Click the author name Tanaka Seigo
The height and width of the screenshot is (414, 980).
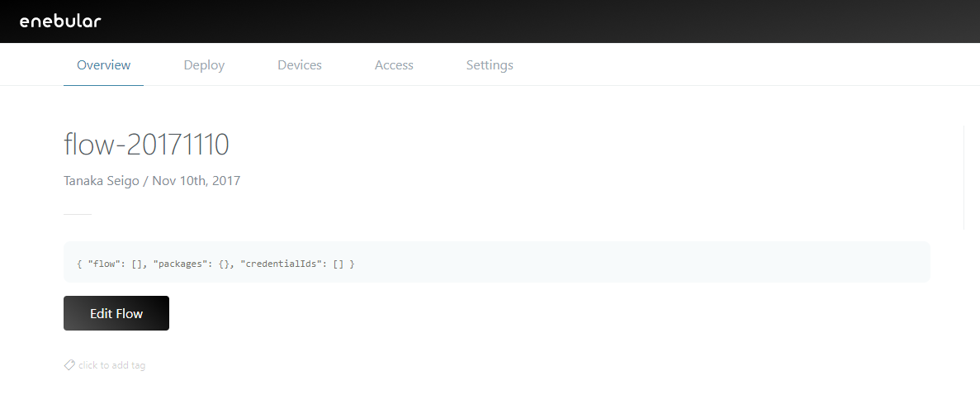101,180
